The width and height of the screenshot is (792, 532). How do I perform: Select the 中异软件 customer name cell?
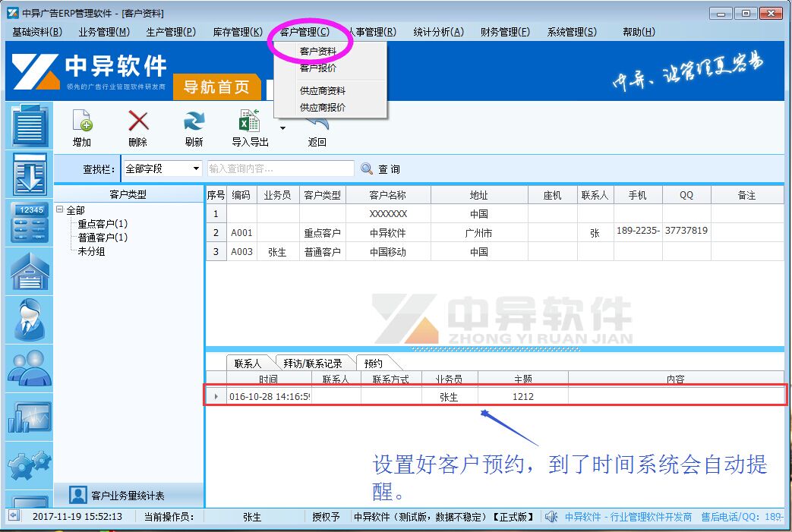coord(388,233)
